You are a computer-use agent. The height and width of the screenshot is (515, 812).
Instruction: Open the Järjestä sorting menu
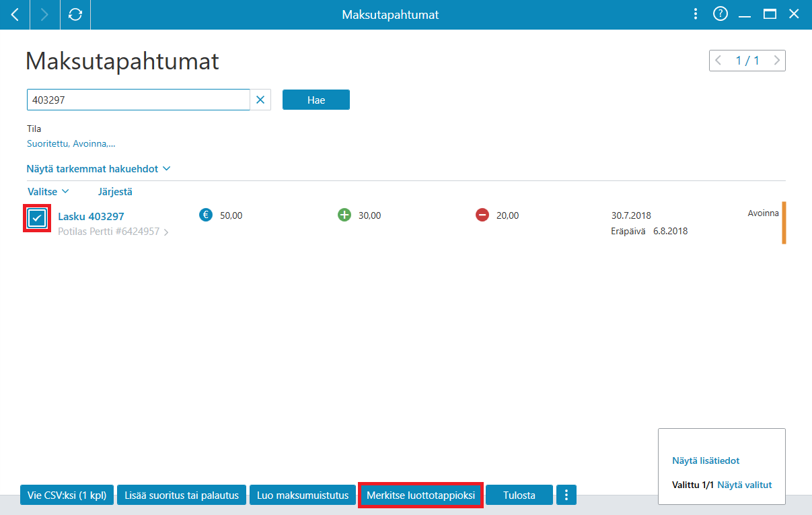[x=115, y=192]
